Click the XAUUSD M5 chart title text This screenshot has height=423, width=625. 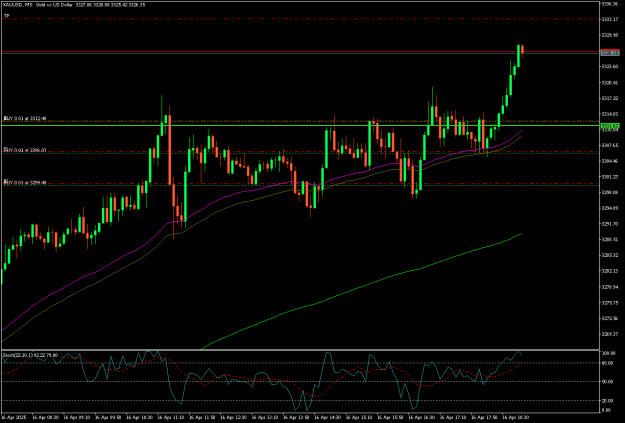[74, 5]
